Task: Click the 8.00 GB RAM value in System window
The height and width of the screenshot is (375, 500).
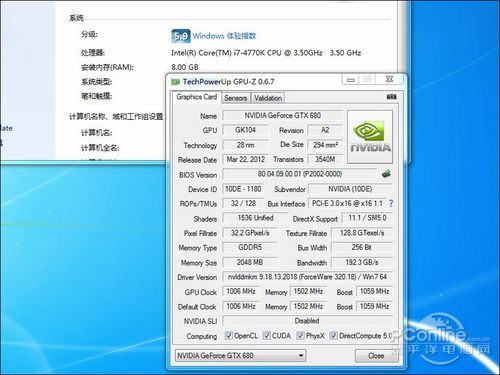Action: 185,67
